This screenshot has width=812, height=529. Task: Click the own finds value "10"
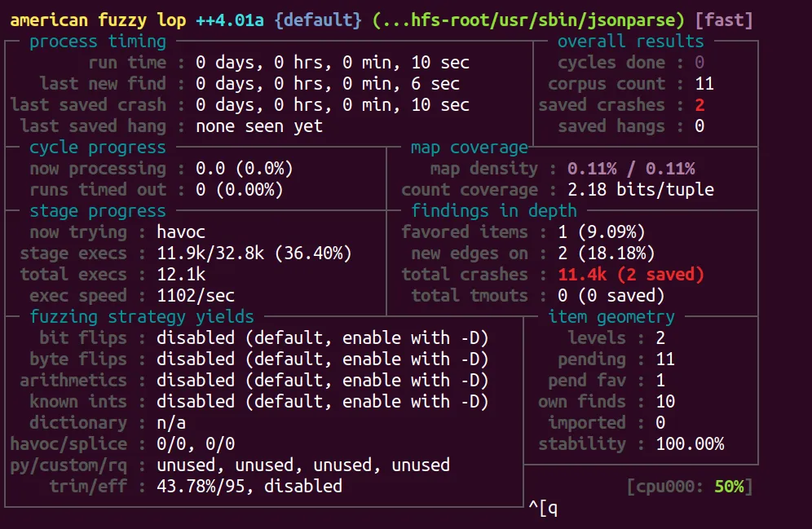tap(665, 402)
